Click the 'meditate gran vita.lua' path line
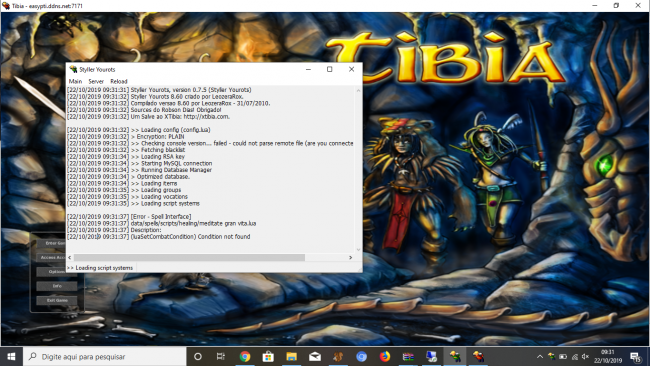The width and height of the screenshot is (650, 366). point(162,223)
